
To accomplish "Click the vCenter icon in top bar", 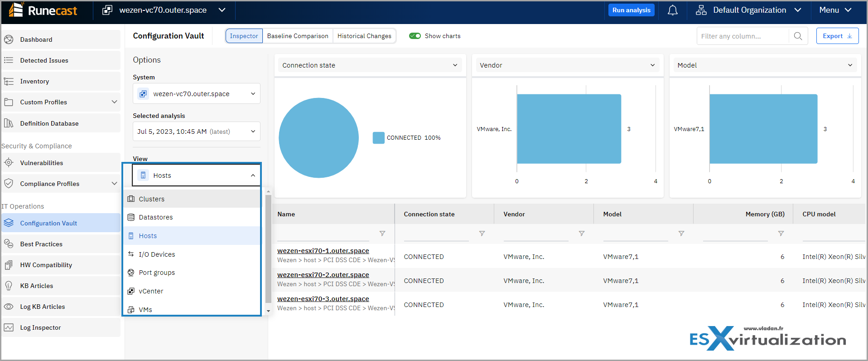I will tap(107, 10).
